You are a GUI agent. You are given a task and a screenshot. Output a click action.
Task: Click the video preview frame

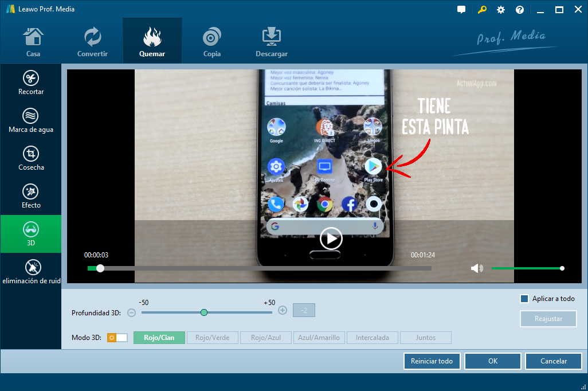pos(324,176)
